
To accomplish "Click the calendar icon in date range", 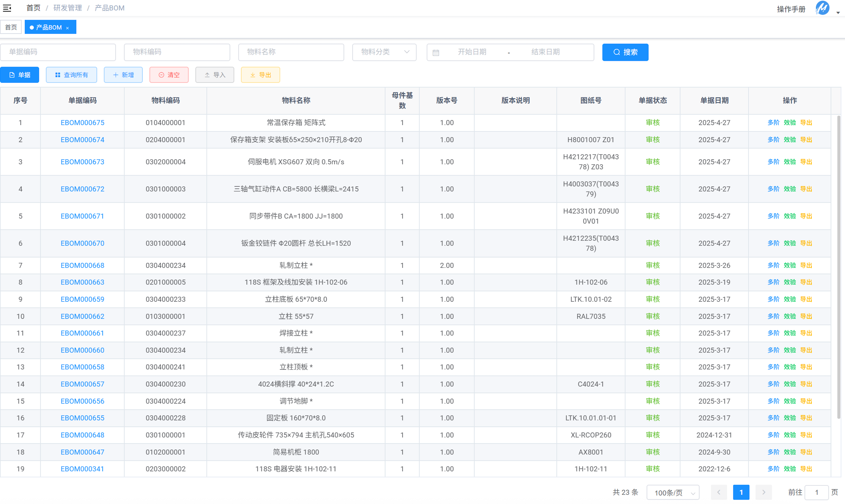I will pyautogui.click(x=436, y=52).
